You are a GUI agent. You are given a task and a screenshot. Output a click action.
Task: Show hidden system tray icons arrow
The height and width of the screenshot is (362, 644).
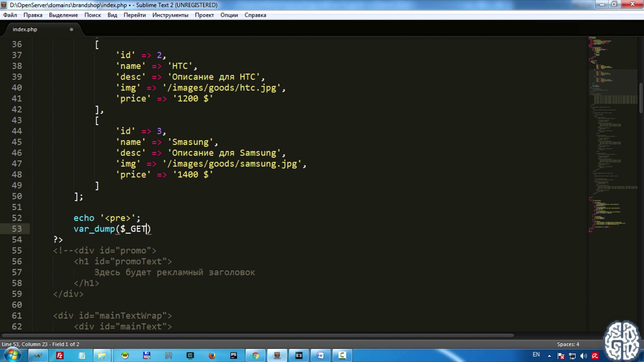(549, 356)
